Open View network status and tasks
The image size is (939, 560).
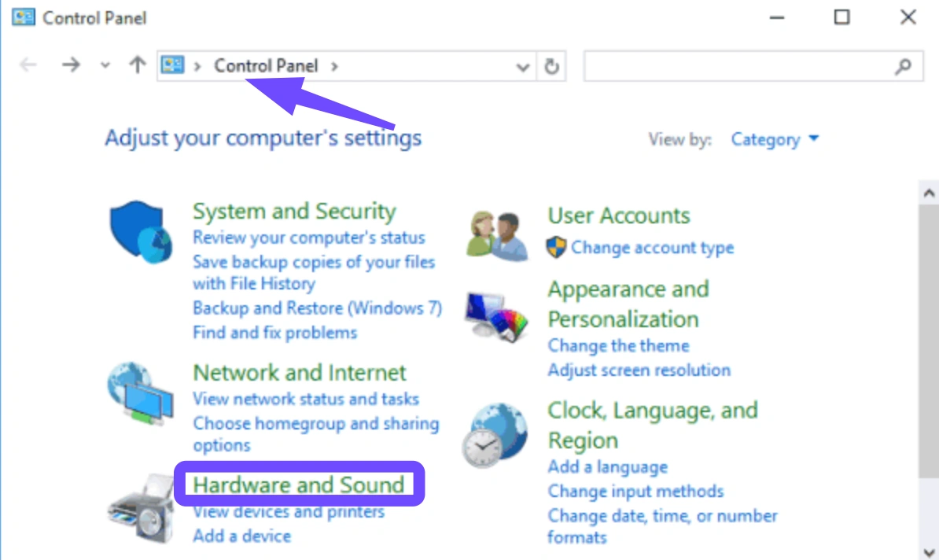tap(306, 399)
